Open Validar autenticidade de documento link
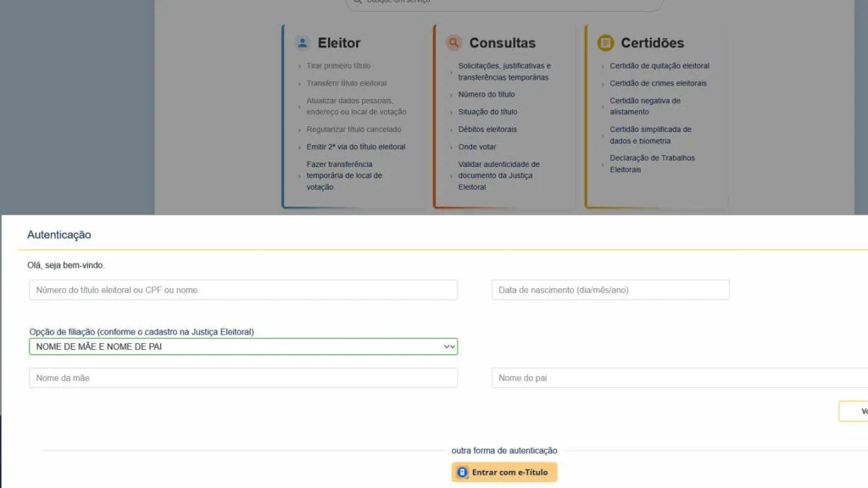Image resolution: width=868 pixels, height=488 pixels. (x=498, y=175)
